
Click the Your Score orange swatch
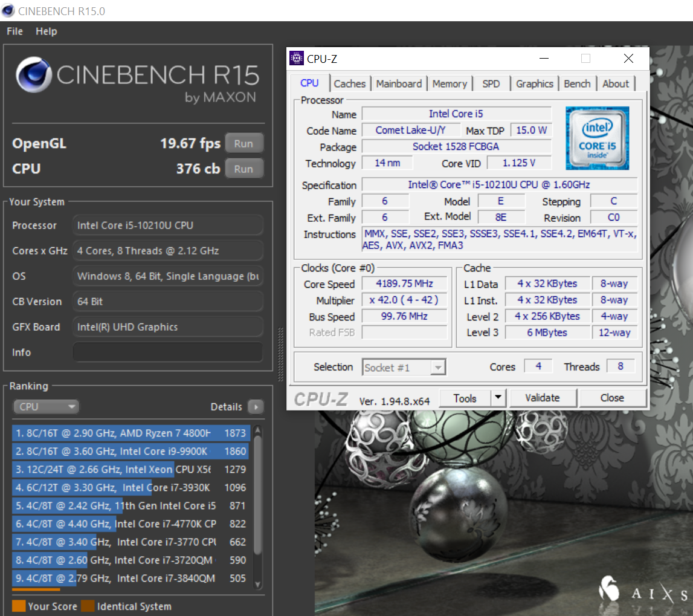pos(19,606)
